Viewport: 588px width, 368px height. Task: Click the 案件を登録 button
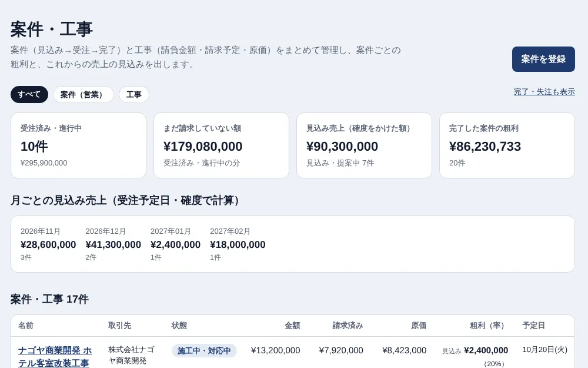coord(543,59)
